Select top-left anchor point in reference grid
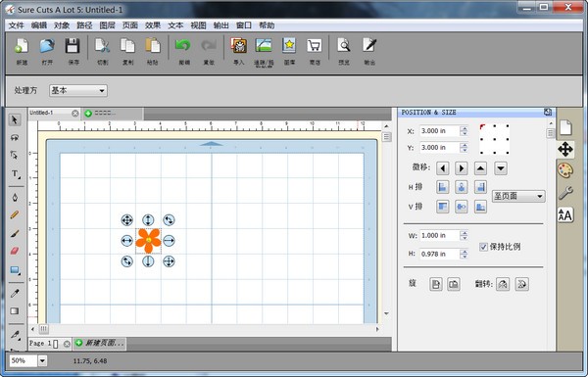This screenshot has height=377, width=588. point(482,126)
